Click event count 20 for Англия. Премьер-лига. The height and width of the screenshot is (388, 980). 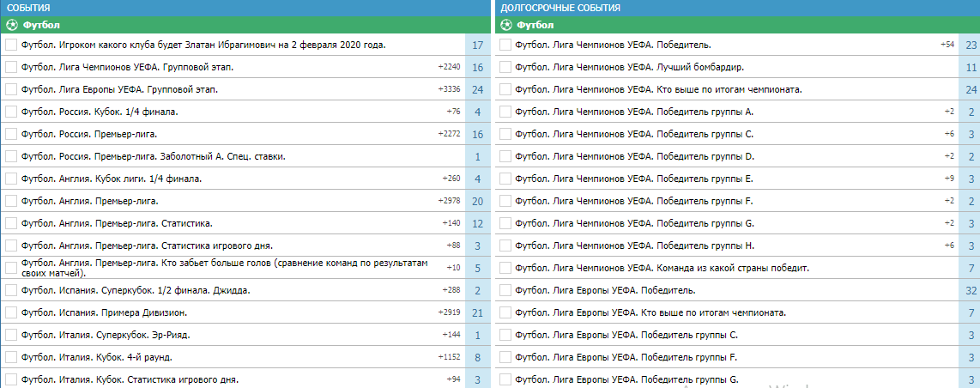click(478, 201)
